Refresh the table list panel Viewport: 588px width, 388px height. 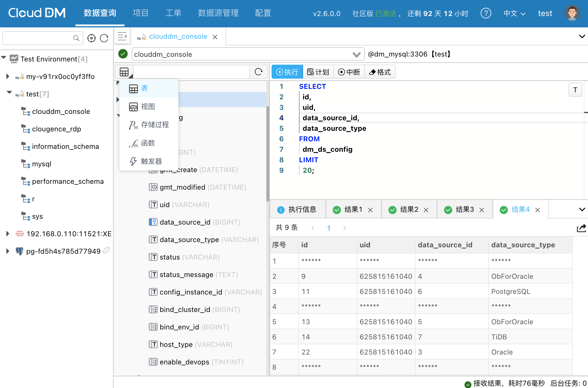(258, 72)
